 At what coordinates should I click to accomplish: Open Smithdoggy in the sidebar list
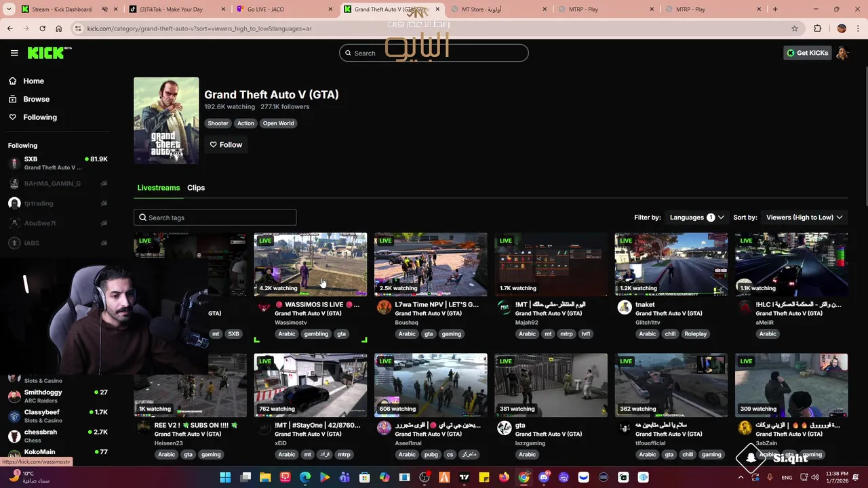[58, 396]
